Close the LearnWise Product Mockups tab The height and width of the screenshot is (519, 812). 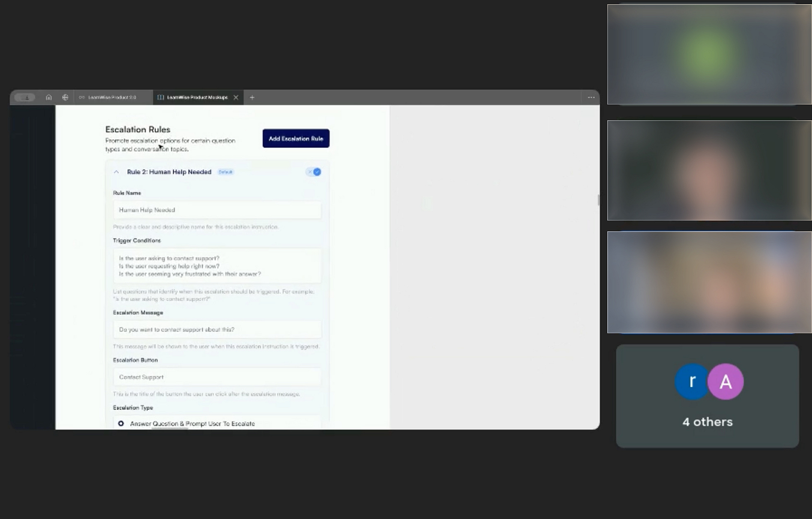click(236, 98)
